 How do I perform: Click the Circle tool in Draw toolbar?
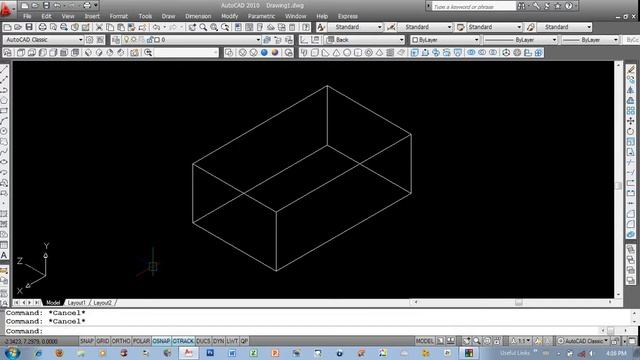point(4,131)
